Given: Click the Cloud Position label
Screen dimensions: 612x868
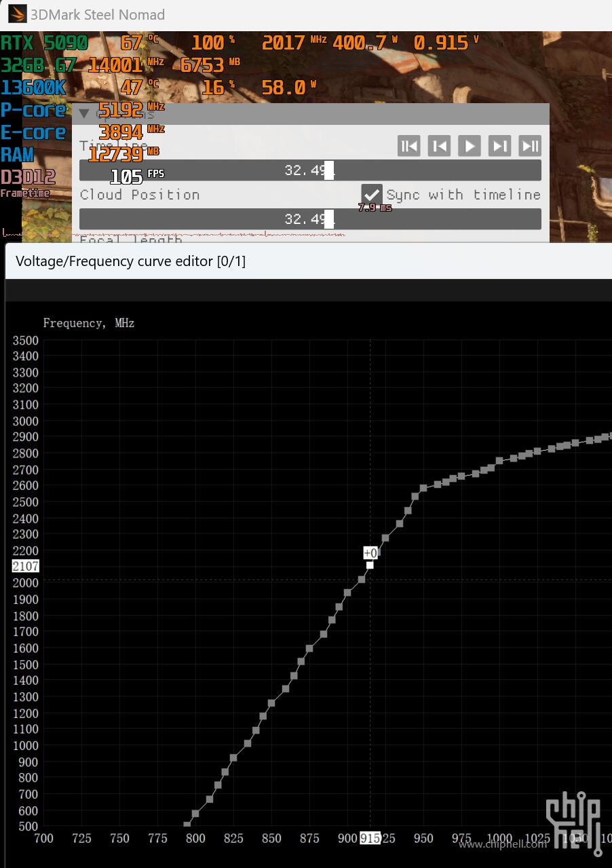Looking at the screenshot, I should pos(140,195).
